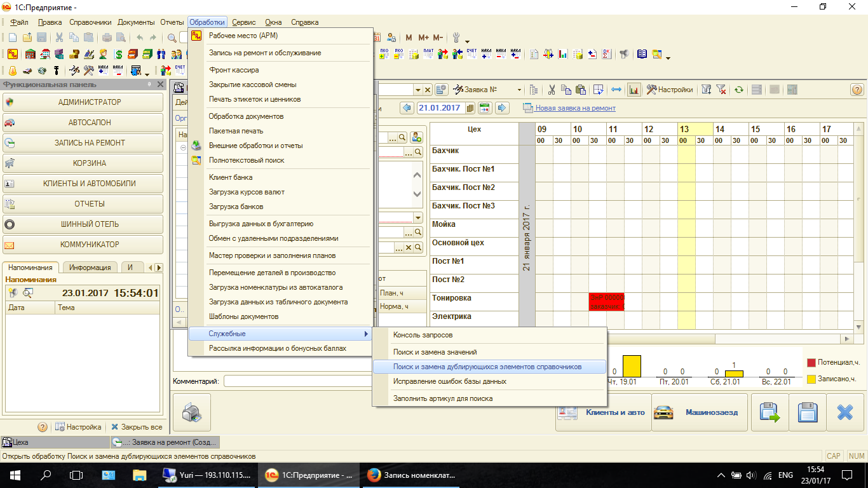
Task: Open dropdown arrow after the wrench tools icon
Action: [x=468, y=41]
